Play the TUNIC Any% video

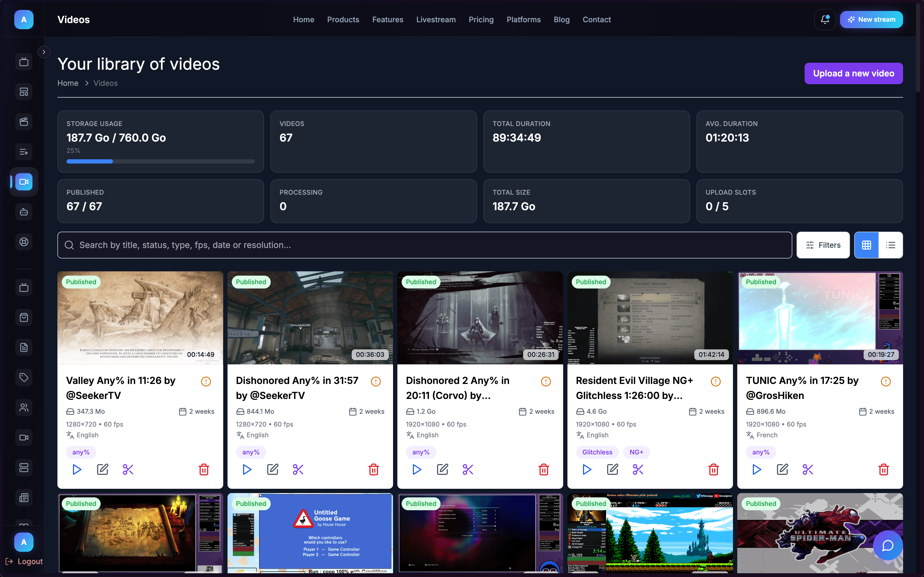[756, 469]
